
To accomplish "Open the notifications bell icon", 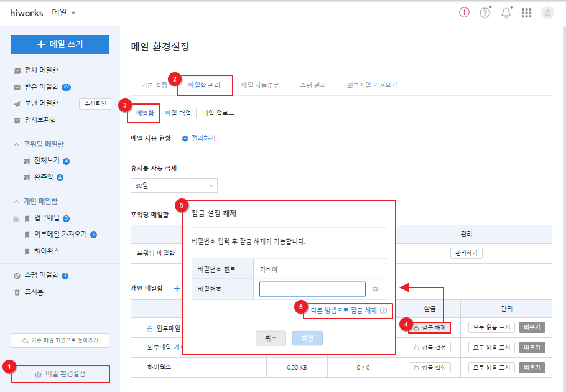I will pos(506,13).
